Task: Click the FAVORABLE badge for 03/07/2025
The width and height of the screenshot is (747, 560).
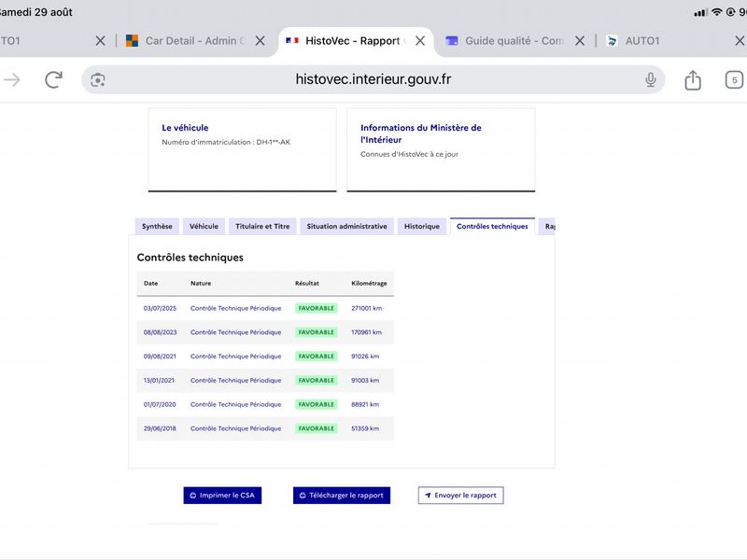Action: click(316, 308)
